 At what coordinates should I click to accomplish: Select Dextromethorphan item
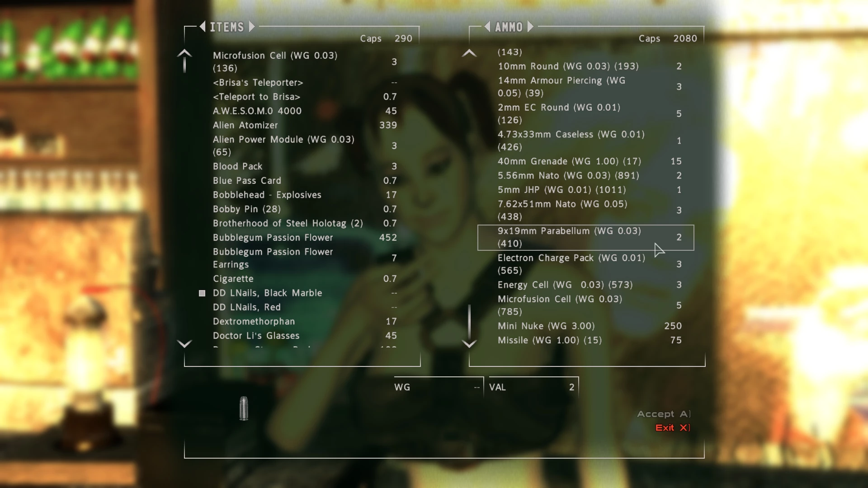(305, 322)
